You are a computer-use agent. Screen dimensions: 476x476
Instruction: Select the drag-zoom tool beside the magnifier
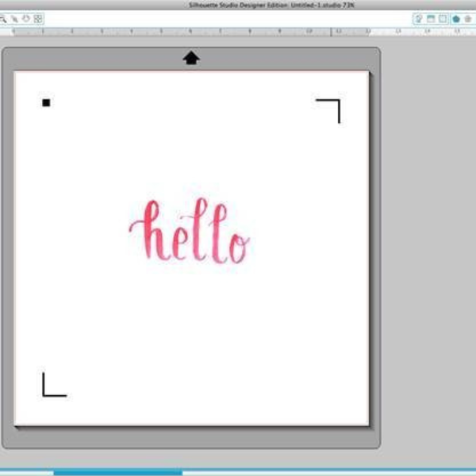[14, 17]
